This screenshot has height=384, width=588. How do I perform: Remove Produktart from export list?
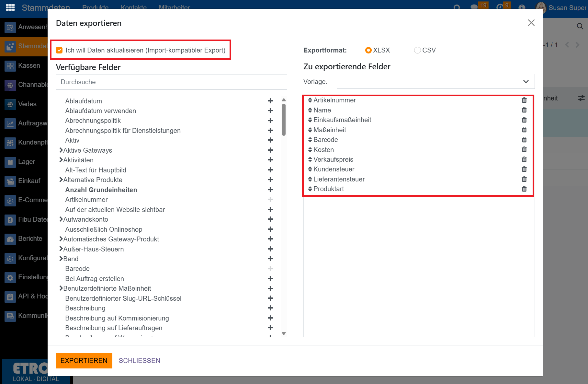click(x=524, y=189)
